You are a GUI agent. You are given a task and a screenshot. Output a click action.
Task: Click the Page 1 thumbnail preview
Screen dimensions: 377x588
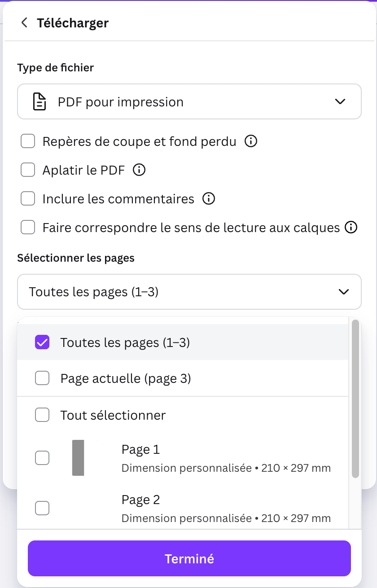tap(78, 458)
